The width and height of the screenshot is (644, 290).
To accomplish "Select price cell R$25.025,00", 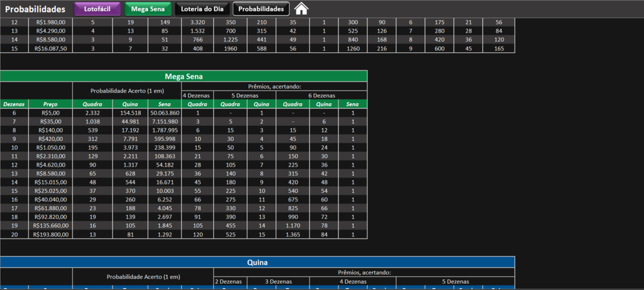I will tap(51, 191).
